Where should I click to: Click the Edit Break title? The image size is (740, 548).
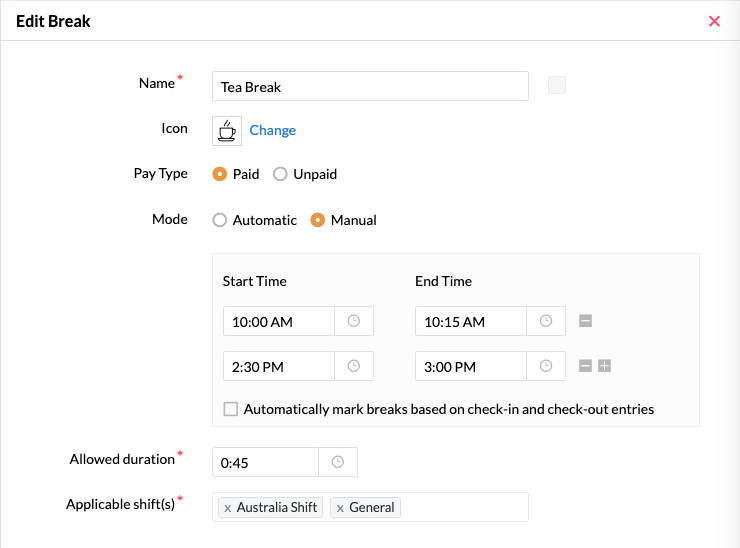53,21
